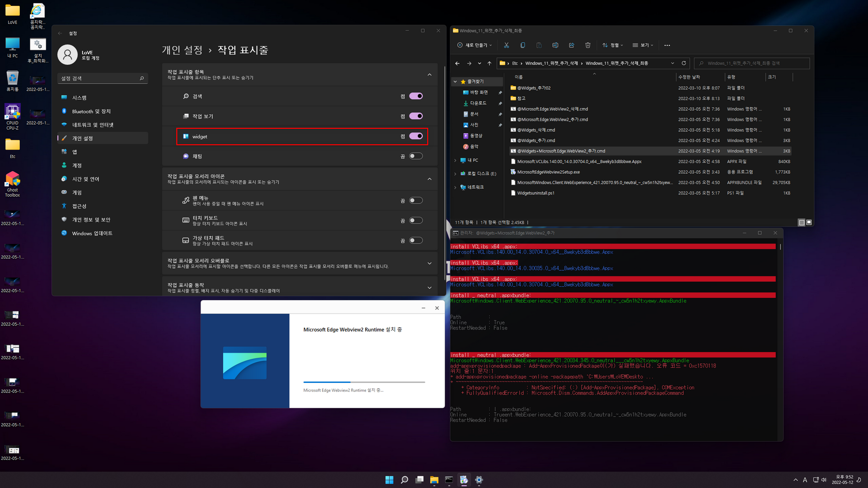Click the Webview2 Runtime install progress bar

364,382
